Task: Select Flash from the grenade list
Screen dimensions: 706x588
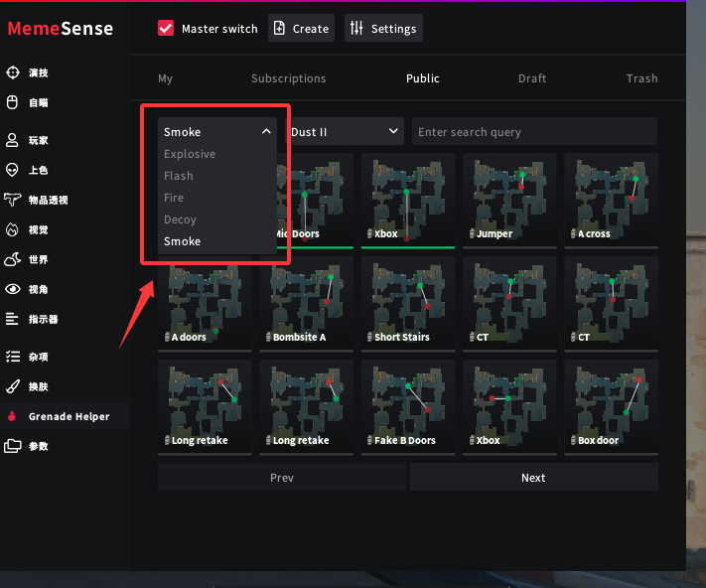Action: (x=179, y=176)
